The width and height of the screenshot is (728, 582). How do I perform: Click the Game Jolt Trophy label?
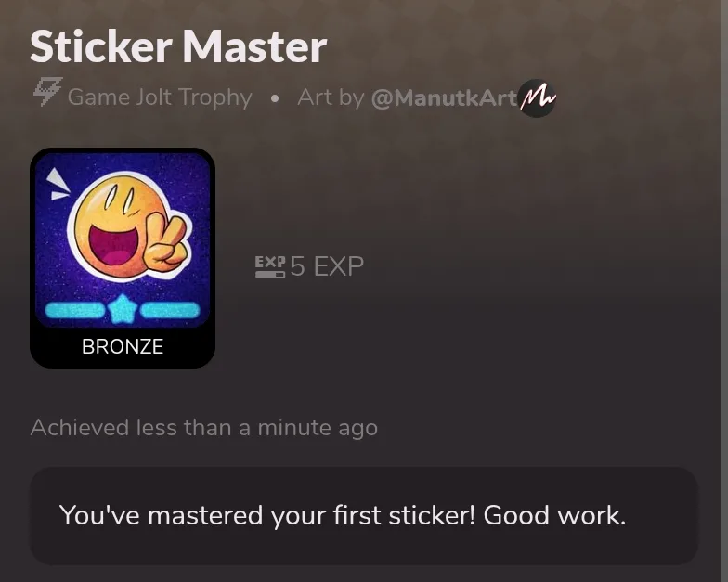click(x=160, y=97)
